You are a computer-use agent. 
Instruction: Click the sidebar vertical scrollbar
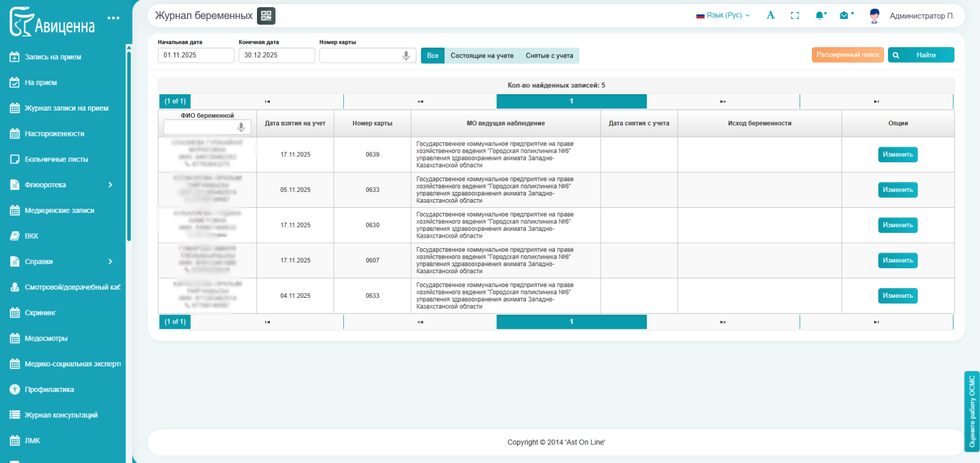tap(129, 144)
